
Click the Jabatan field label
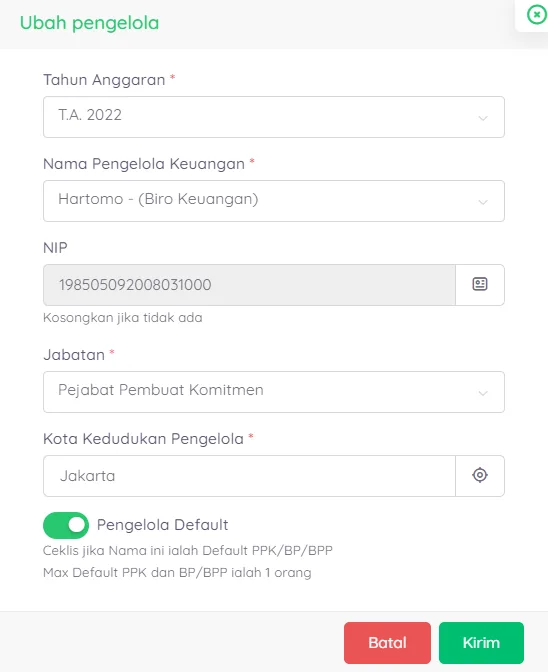pyautogui.click(x=74, y=355)
